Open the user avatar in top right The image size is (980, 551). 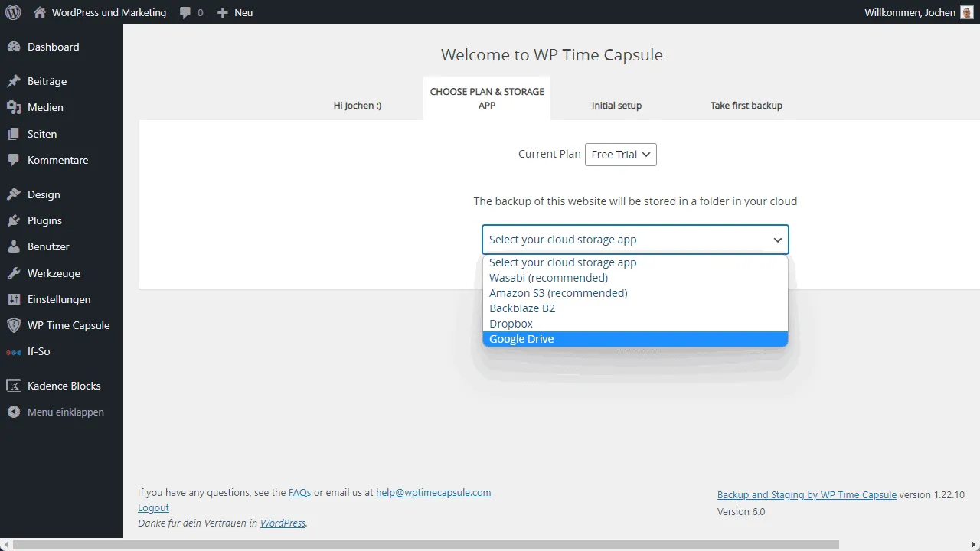[967, 12]
